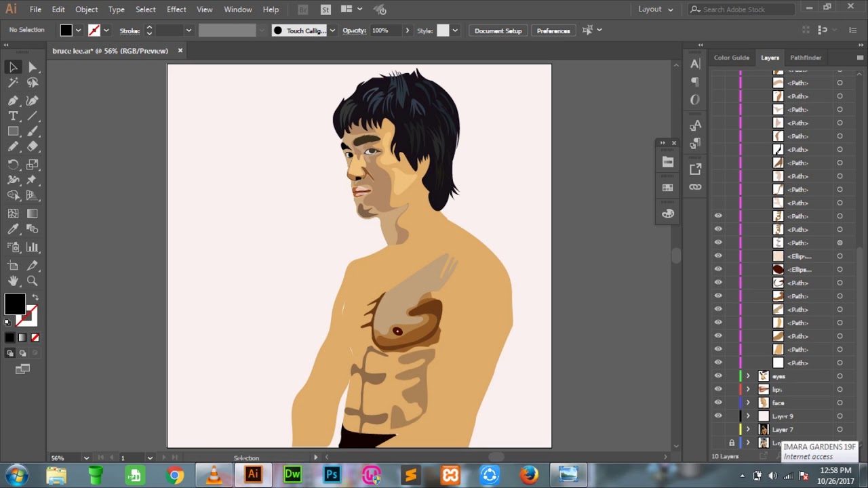Hide the eyes layer
Image resolution: width=868 pixels, height=488 pixels.
tap(718, 376)
